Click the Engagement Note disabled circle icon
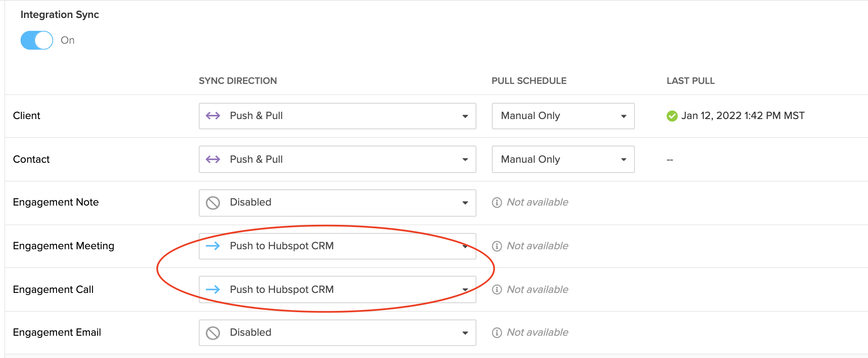 coord(213,203)
